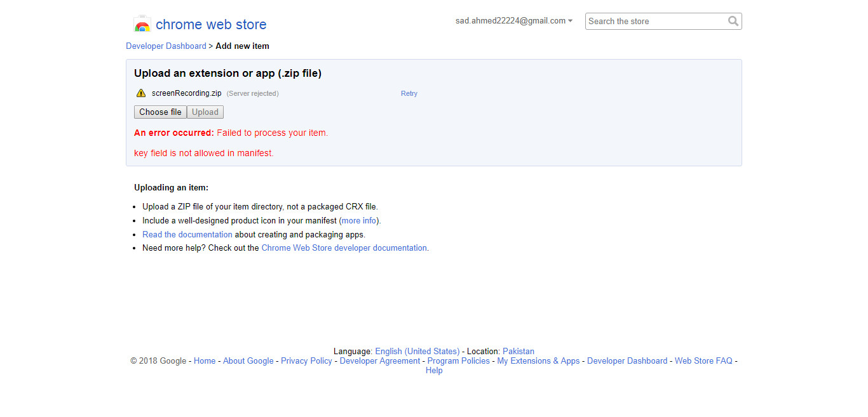Click the (Server rejected) status text
This screenshot has width=868, height=417.
coord(253,93)
